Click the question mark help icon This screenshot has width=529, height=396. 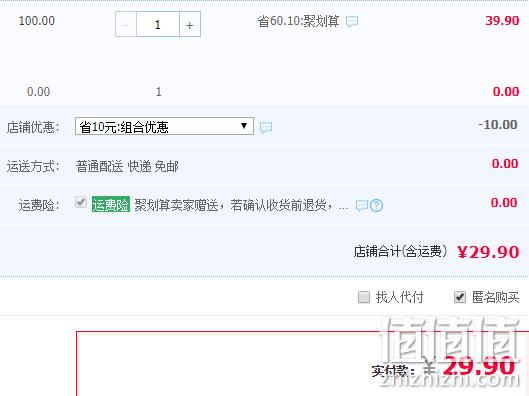point(377,205)
